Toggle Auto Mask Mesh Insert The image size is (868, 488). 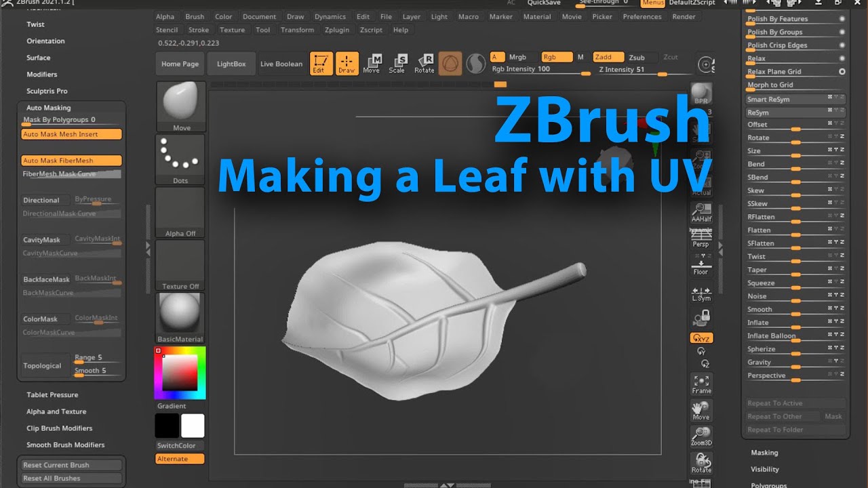click(x=71, y=134)
